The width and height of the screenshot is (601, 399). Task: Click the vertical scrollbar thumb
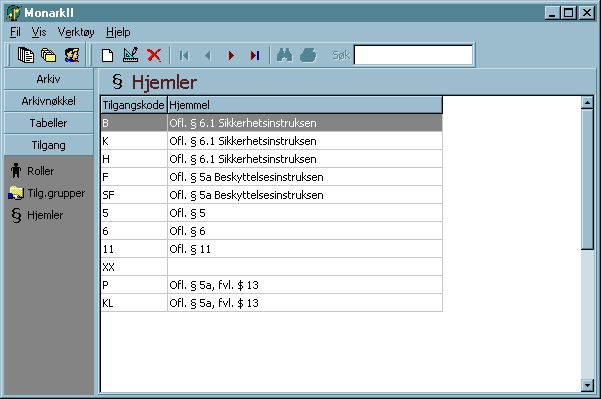click(587, 179)
